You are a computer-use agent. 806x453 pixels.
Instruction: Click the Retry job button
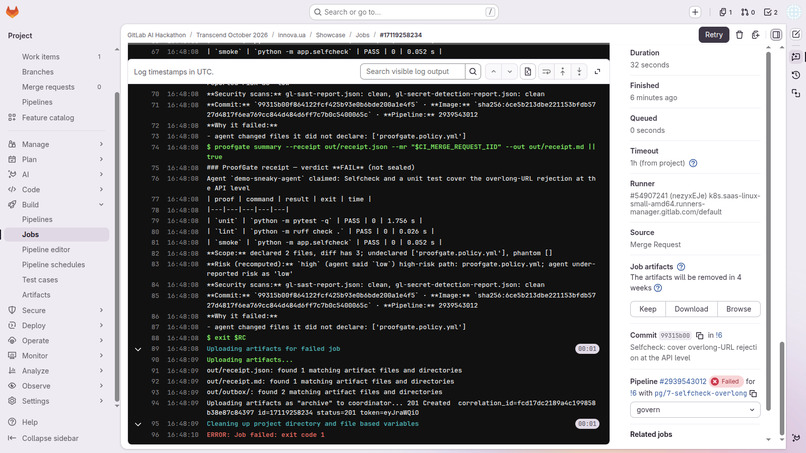[x=713, y=34]
